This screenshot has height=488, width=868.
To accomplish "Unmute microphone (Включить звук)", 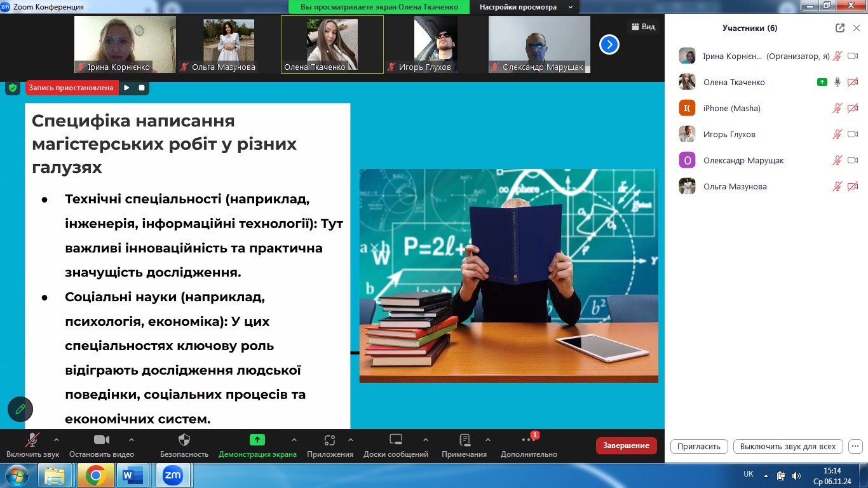I will (x=32, y=440).
